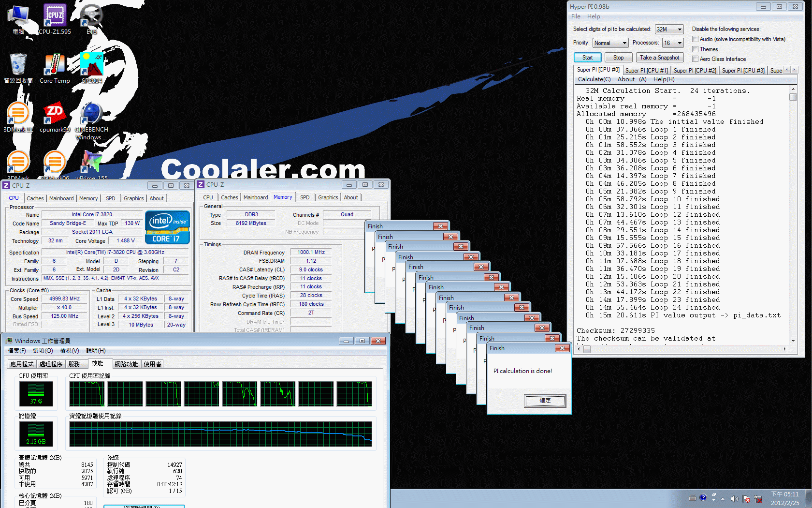The height and width of the screenshot is (508, 812).
Task: Expand the Processors dropdown showing 16
Action: pyautogui.click(x=673, y=43)
